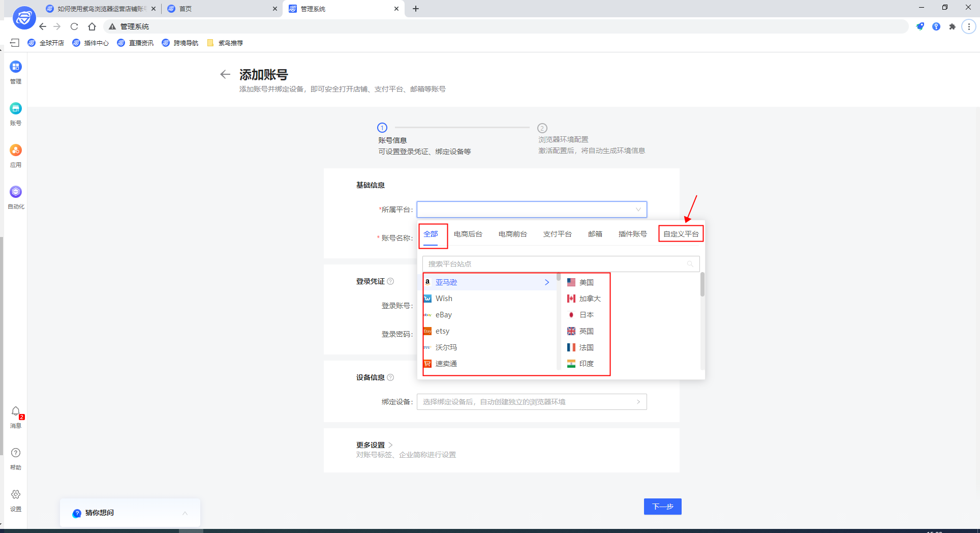Select the Wish platform from the list
This screenshot has height=533, width=980.
pyautogui.click(x=444, y=299)
